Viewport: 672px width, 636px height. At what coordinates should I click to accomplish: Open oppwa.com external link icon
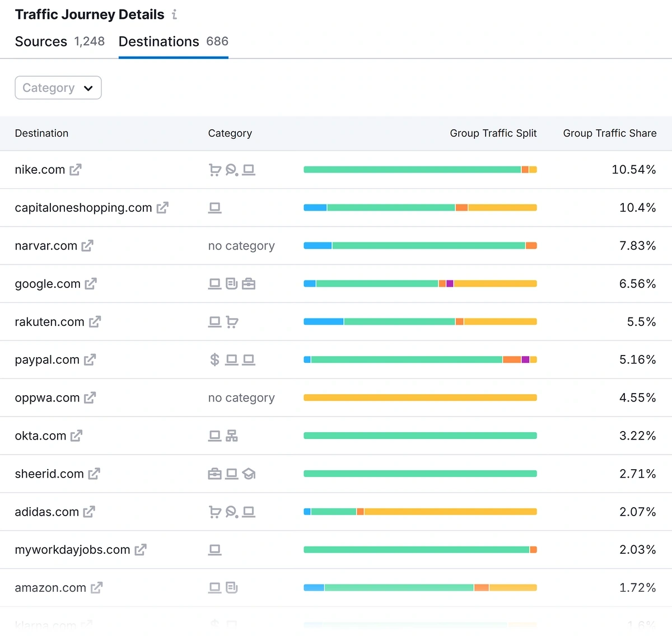(90, 398)
